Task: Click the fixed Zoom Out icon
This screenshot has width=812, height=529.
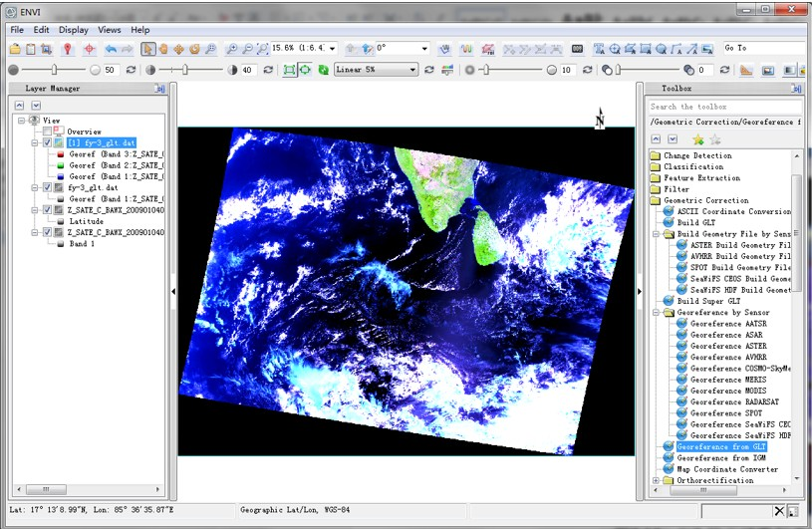Action: point(247,49)
